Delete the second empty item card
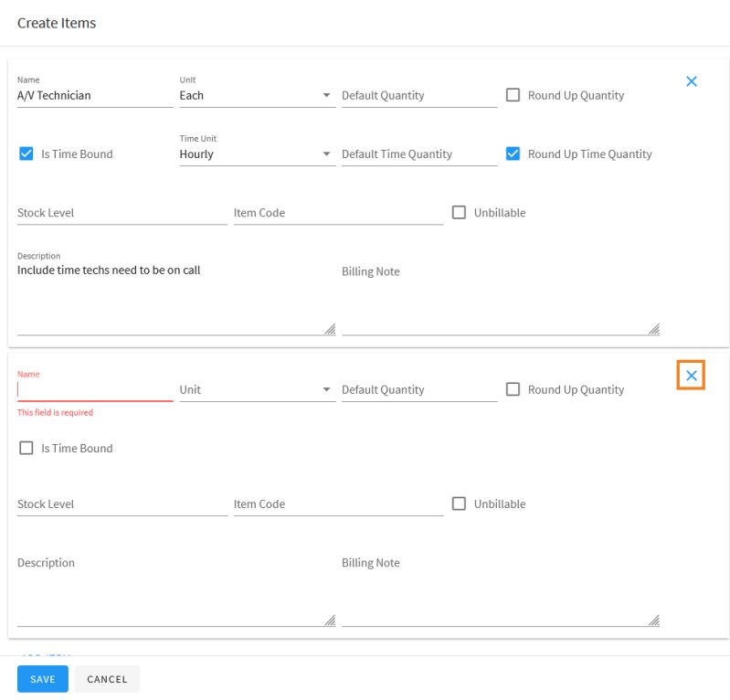Screen dimensions: 730x700 (x=691, y=376)
